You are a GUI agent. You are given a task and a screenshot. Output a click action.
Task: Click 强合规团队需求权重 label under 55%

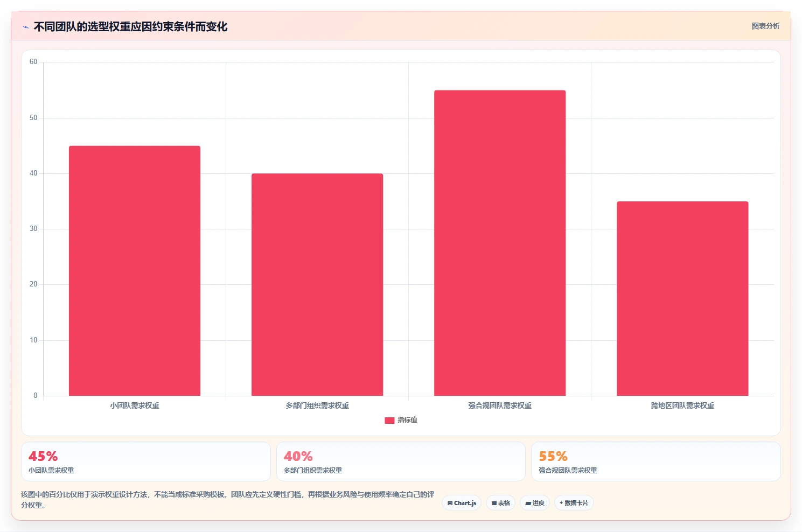click(568, 471)
